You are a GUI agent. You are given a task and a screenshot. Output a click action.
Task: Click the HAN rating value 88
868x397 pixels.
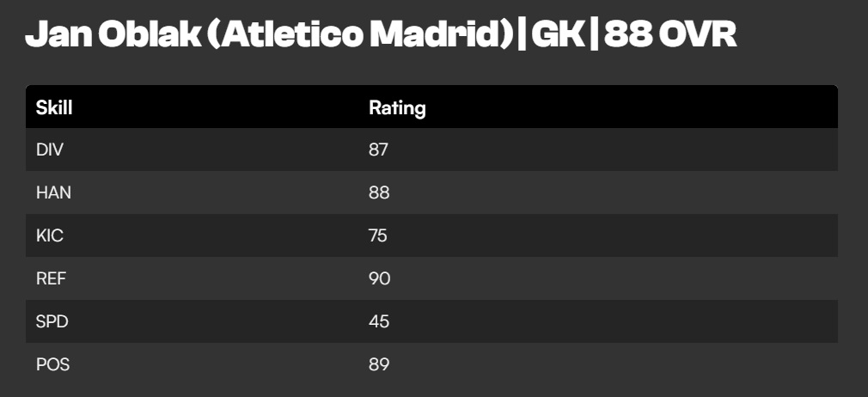379,192
